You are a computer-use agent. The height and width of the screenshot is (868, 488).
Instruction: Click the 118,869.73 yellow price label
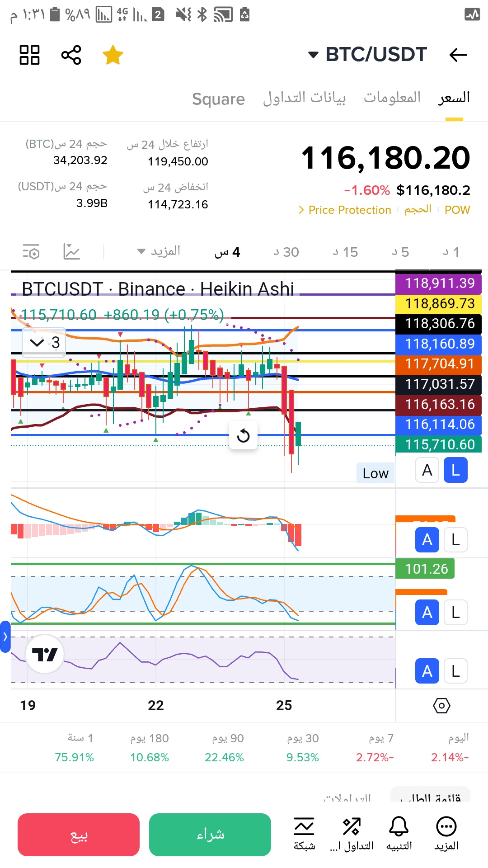439,304
